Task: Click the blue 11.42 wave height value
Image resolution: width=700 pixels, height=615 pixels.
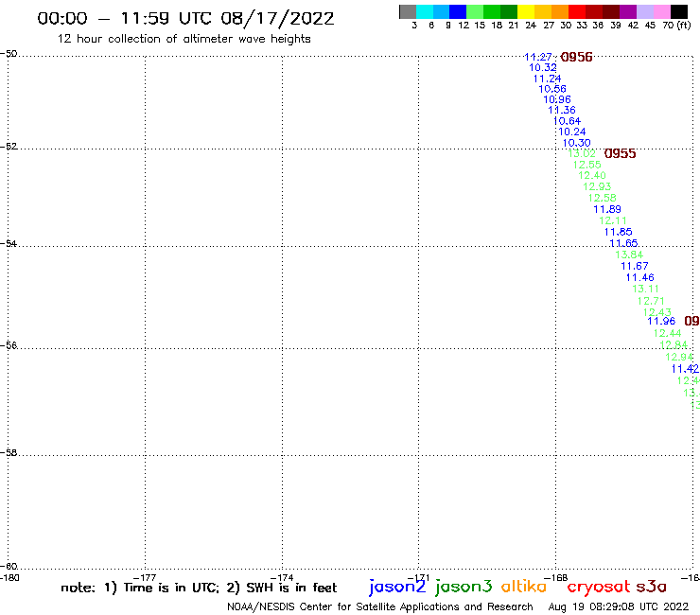Action: coord(685,369)
